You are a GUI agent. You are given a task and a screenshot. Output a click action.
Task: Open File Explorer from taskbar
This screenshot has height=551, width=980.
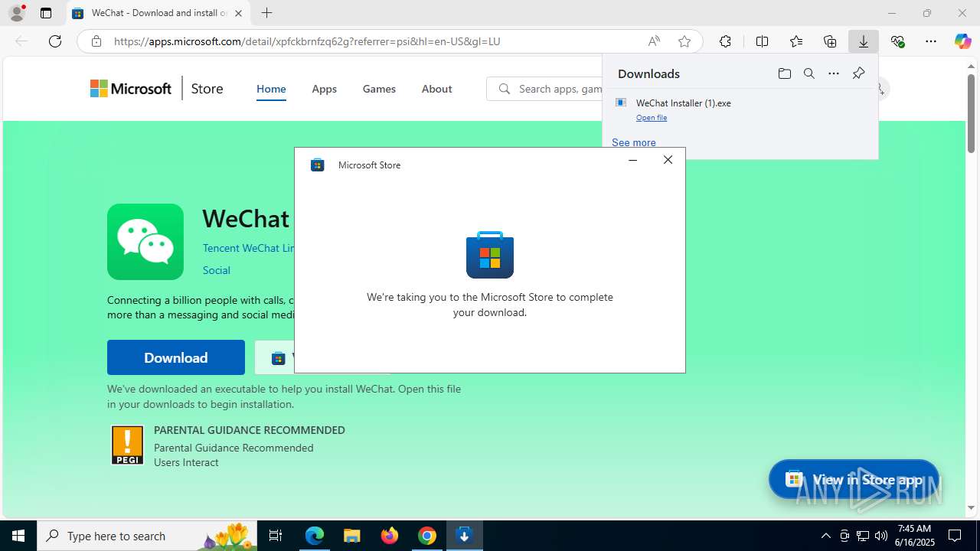pyautogui.click(x=351, y=536)
